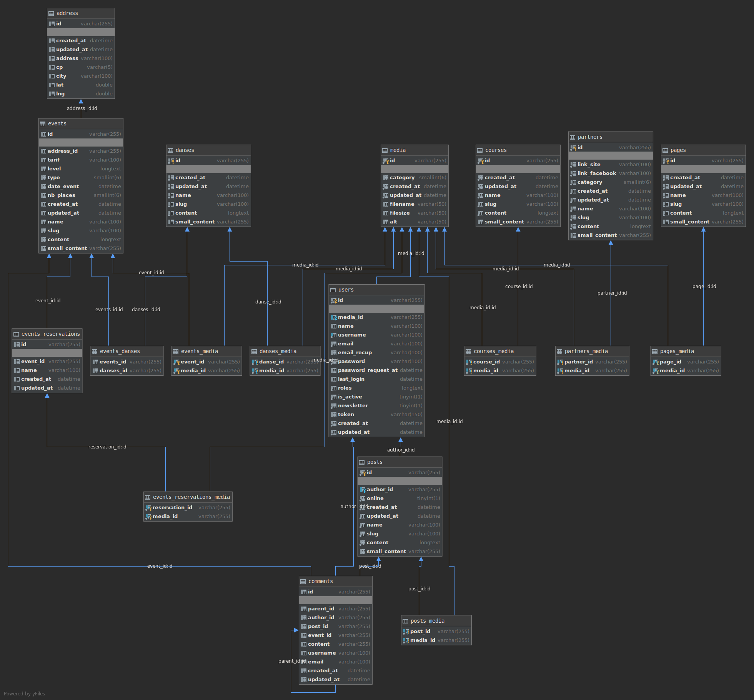This screenshot has width=754, height=700.
Task: Click the key icon beside posts id field
Action: click(363, 472)
